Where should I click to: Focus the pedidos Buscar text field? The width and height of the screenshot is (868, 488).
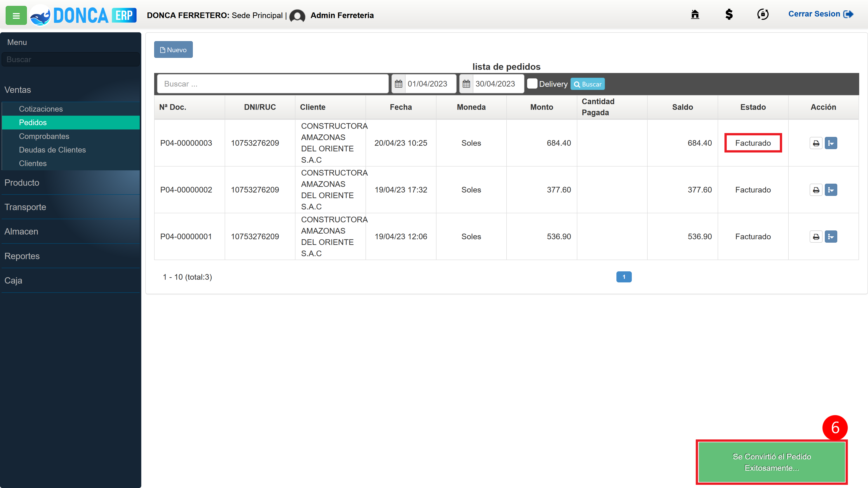coord(273,84)
